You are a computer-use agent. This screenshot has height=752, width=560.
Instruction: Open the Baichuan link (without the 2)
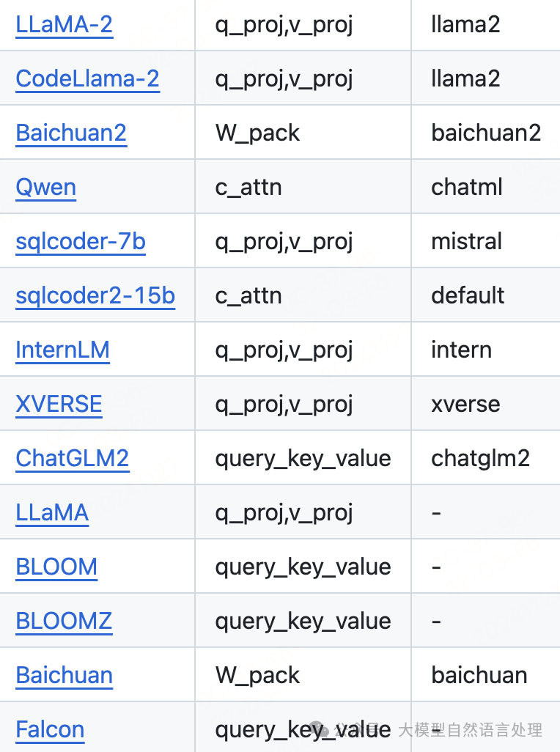(64, 676)
